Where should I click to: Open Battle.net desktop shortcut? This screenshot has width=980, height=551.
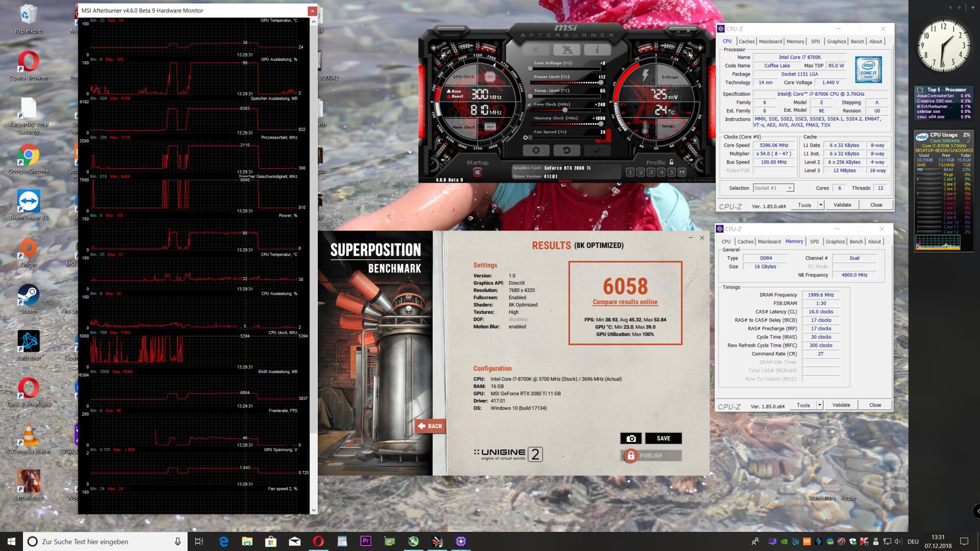(x=29, y=345)
